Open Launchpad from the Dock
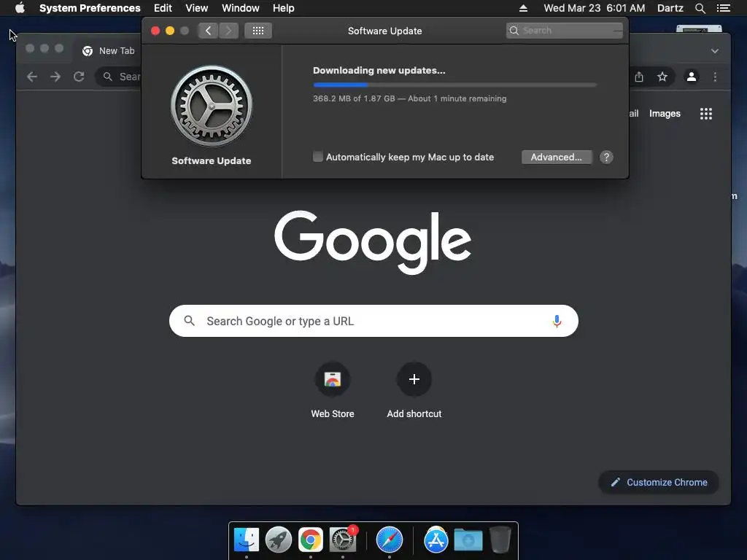This screenshot has height=560, width=747. tap(278, 540)
